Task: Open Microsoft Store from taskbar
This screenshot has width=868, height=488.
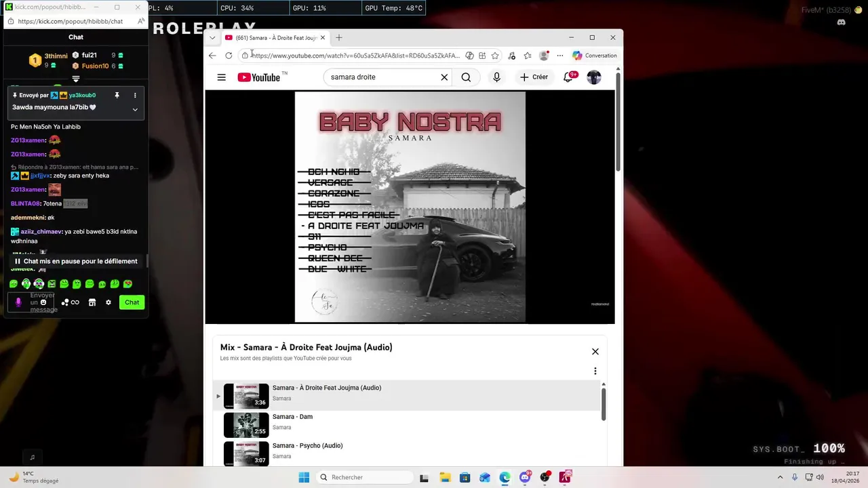Action: (x=465, y=477)
